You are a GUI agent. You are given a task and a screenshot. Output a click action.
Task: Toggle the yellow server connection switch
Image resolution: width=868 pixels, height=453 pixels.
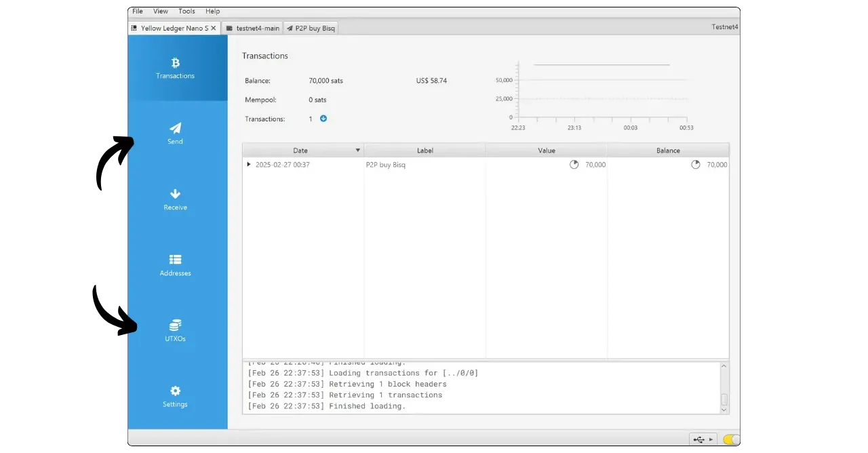point(731,439)
